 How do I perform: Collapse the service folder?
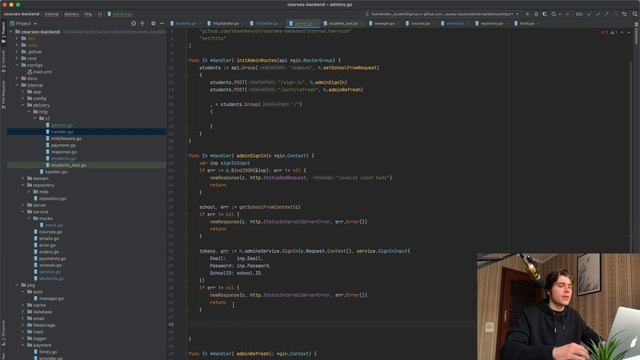click(23, 211)
